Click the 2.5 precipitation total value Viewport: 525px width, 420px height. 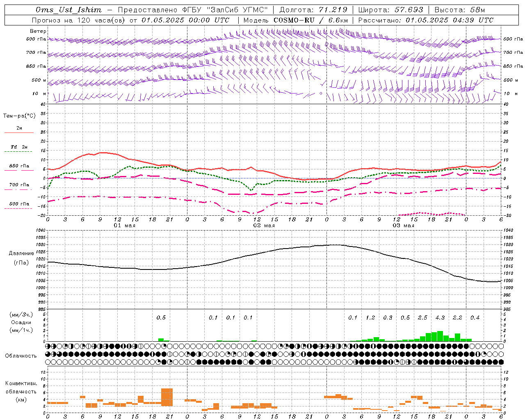click(x=422, y=318)
